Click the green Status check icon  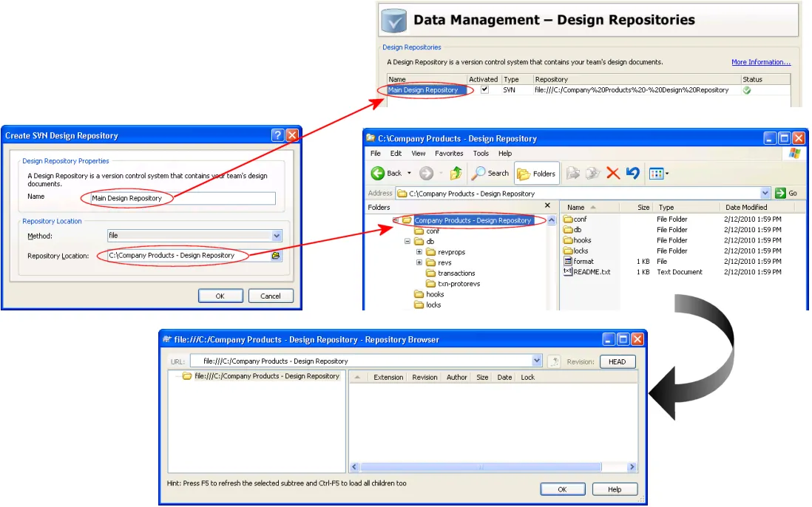(747, 90)
